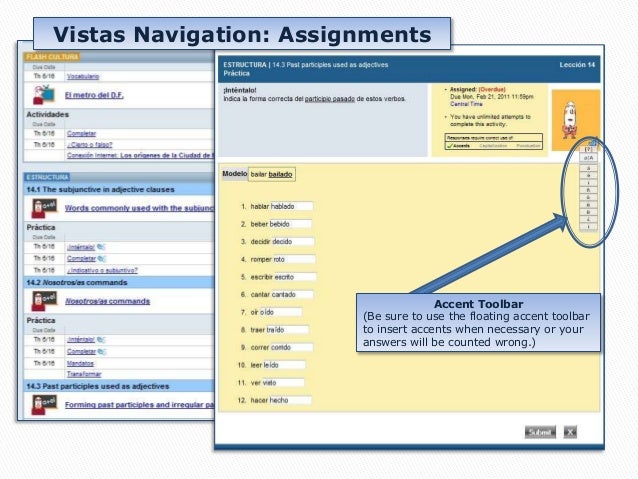
Task: Click icon next to ¡Inténtalo! under 14.1
Action: (x=101, y=247)
